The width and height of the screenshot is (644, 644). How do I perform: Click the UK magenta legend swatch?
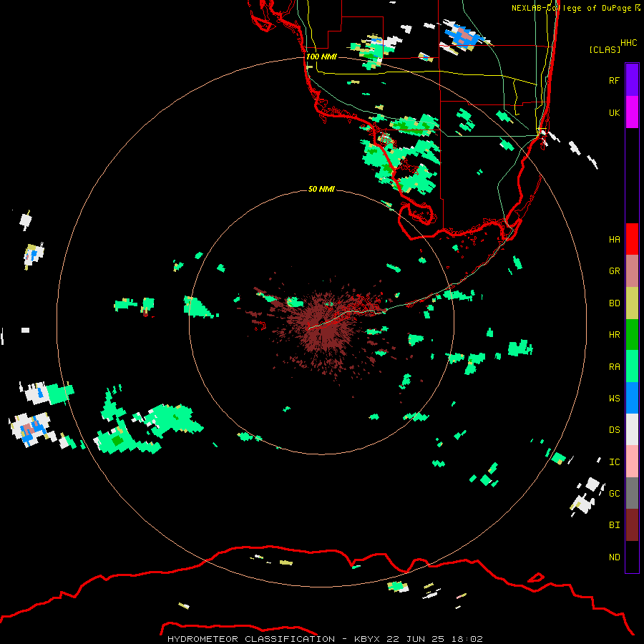(632, 112)
